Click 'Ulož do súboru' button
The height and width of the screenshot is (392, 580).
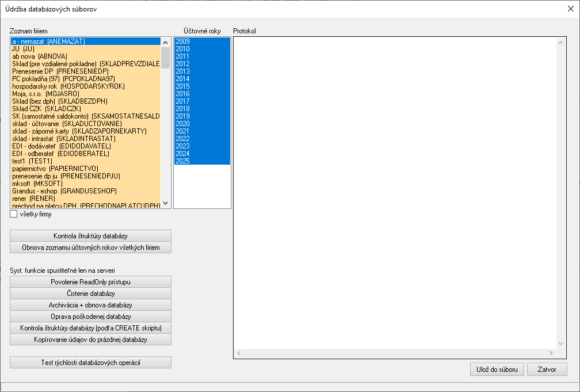(x=497, y=370)
